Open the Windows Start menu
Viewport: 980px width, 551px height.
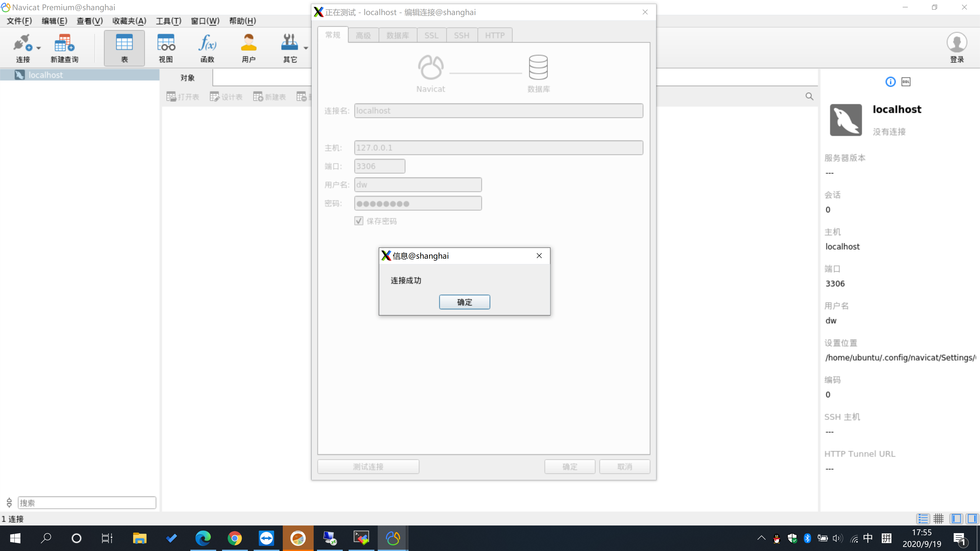tap(15, 538)
